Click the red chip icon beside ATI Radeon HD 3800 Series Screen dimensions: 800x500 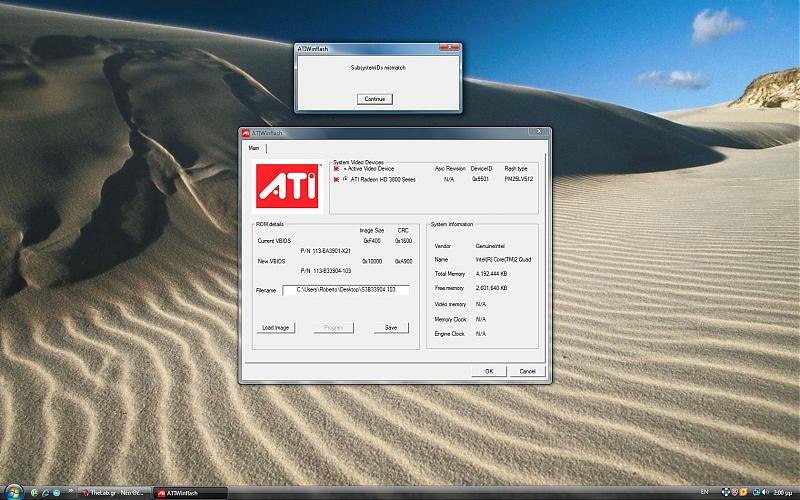click(x=336, y=179)
